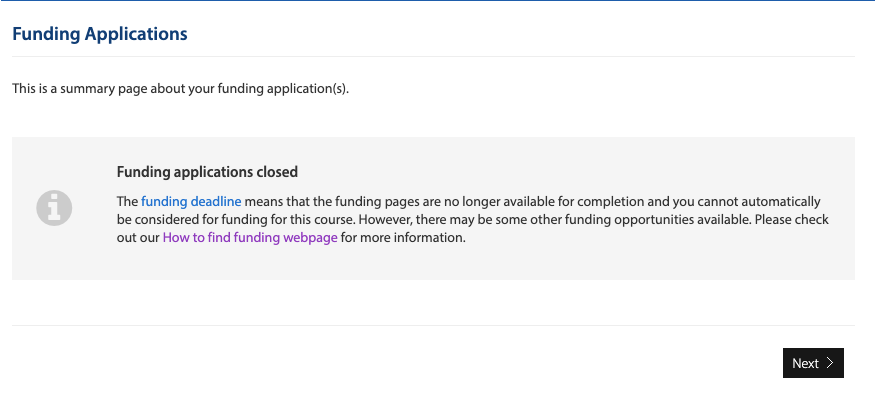Open the How to find funding webpage link
879x400 pixels.
tap(250, 238)
